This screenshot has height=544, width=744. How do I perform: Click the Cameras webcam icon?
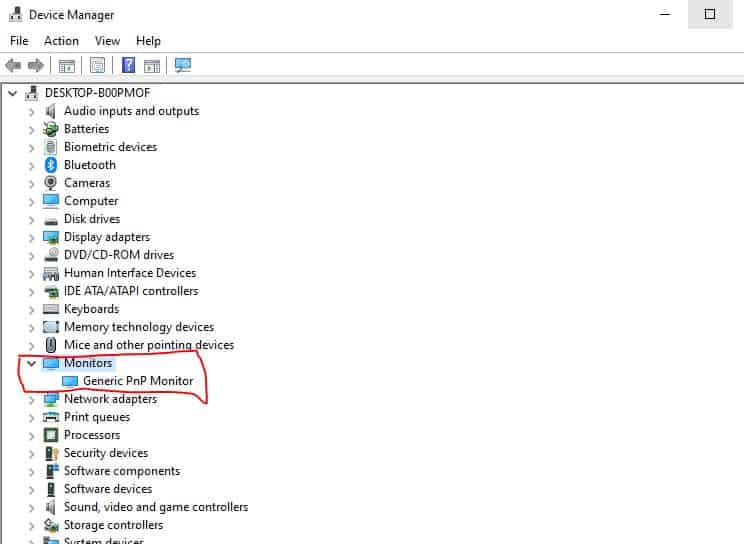51,183
